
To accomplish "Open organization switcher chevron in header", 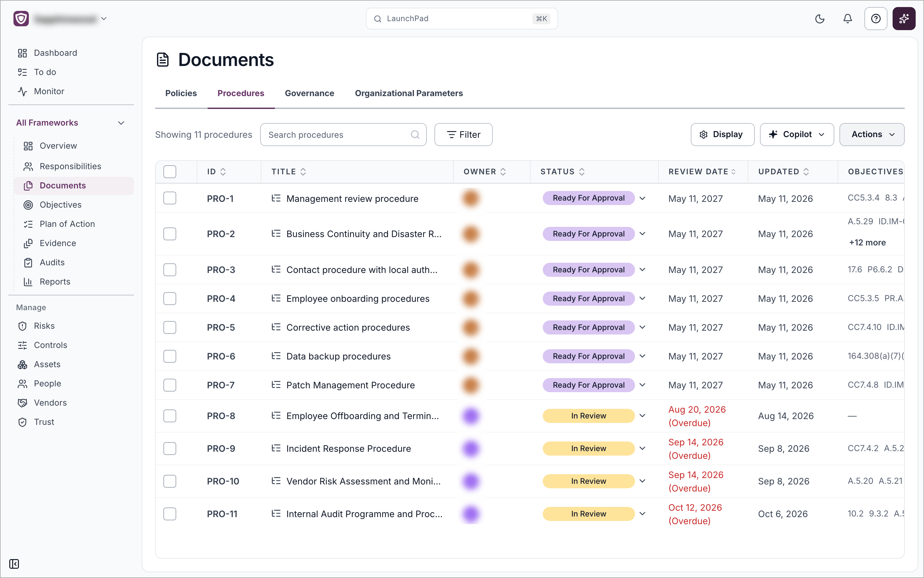I will point(103,18).
